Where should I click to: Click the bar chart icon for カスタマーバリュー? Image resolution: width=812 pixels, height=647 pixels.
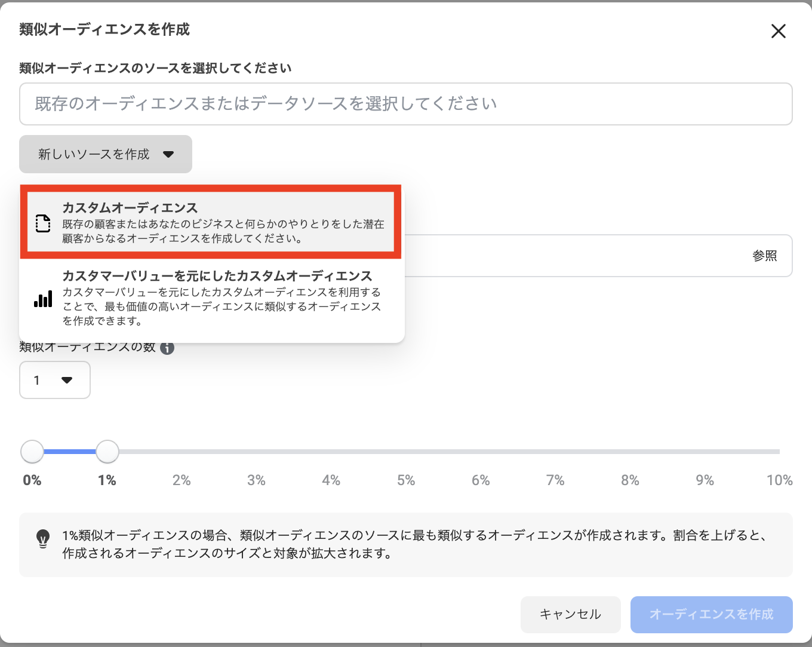43,299
